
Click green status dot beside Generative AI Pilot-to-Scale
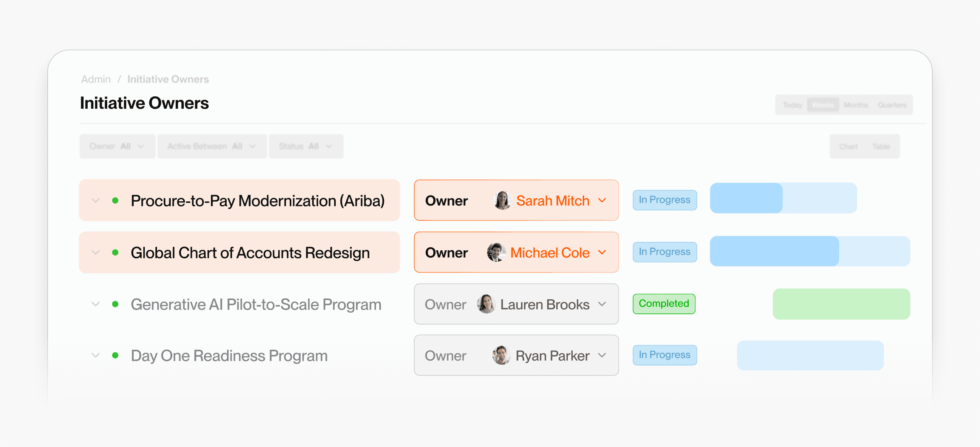point(115,304)
